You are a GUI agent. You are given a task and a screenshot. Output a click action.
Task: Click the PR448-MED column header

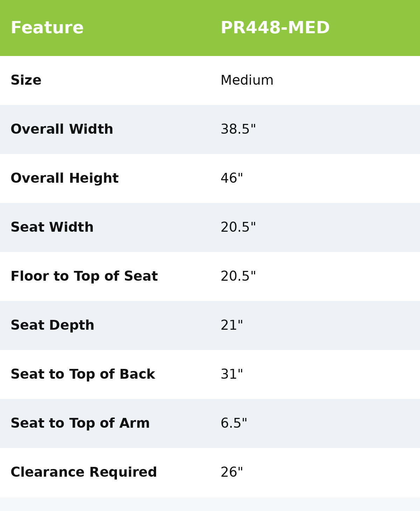pyautogui.click(x=275, y=28)
